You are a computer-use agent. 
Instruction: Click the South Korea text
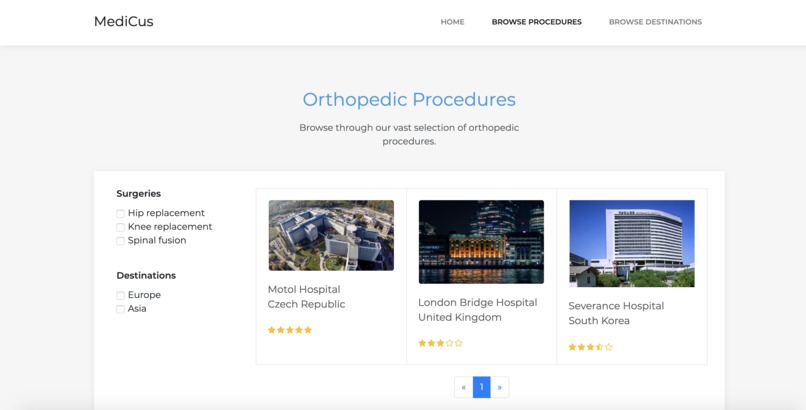599,321
